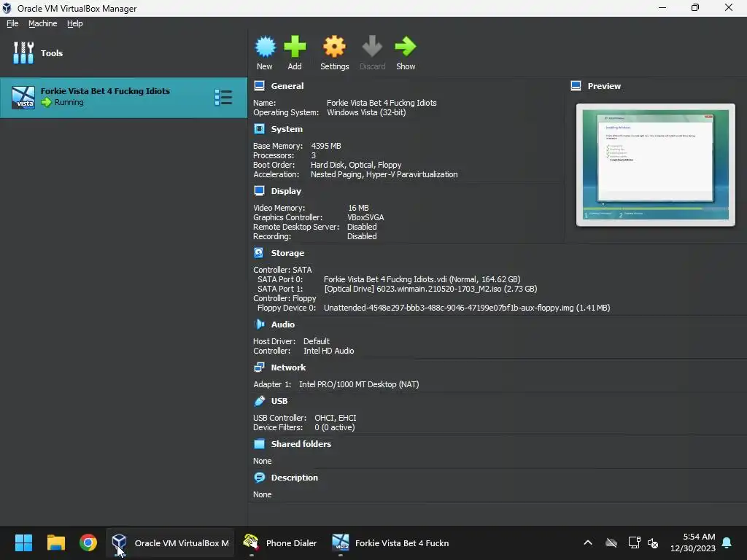Switch to the Forkie Vista Bet 4 taskbar window
The image size is (747, 560).
pos(391,542)
